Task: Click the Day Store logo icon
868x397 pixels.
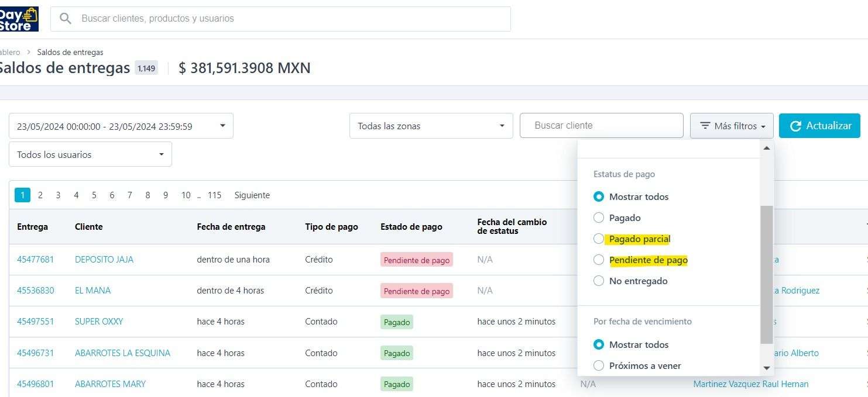Action: coord(19,19)
